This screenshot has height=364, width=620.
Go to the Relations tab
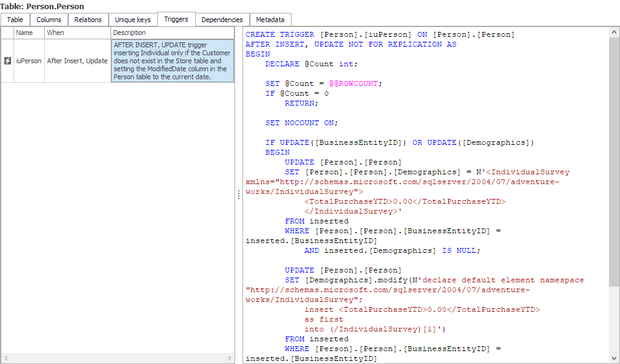pos(88,20)
